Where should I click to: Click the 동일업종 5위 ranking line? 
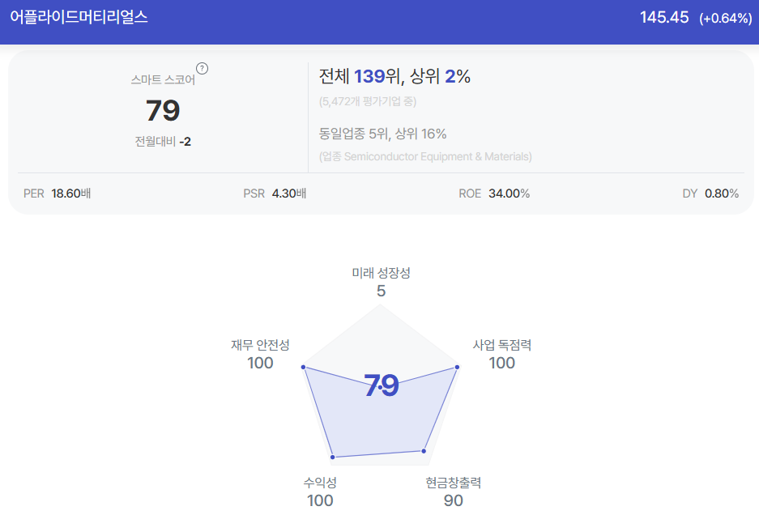(x=382, y=134)
